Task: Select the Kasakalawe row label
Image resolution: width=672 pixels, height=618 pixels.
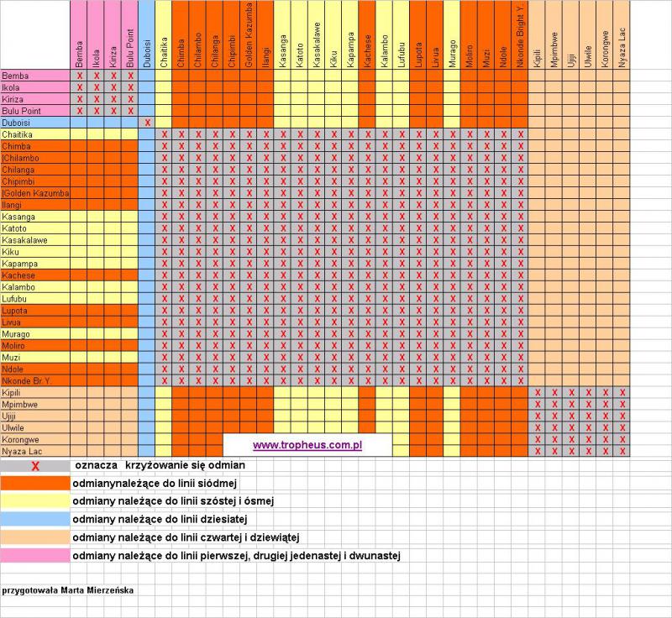Action: coord(24,240)
